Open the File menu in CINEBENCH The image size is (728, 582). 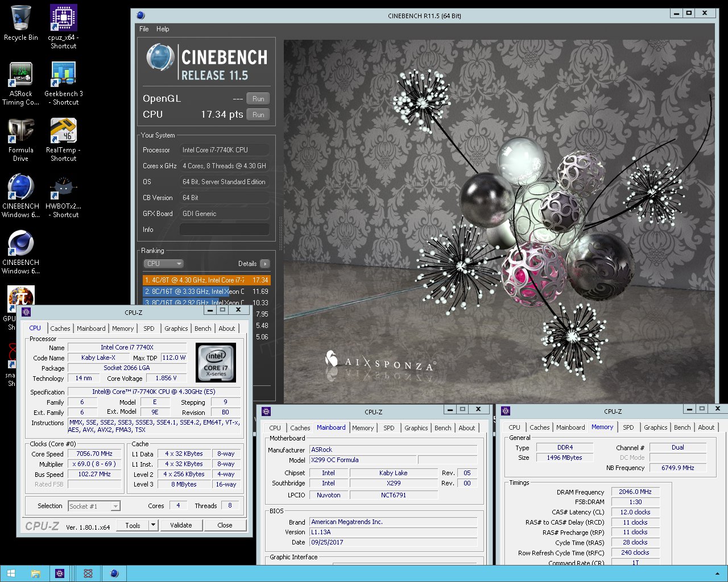point(144,29)
